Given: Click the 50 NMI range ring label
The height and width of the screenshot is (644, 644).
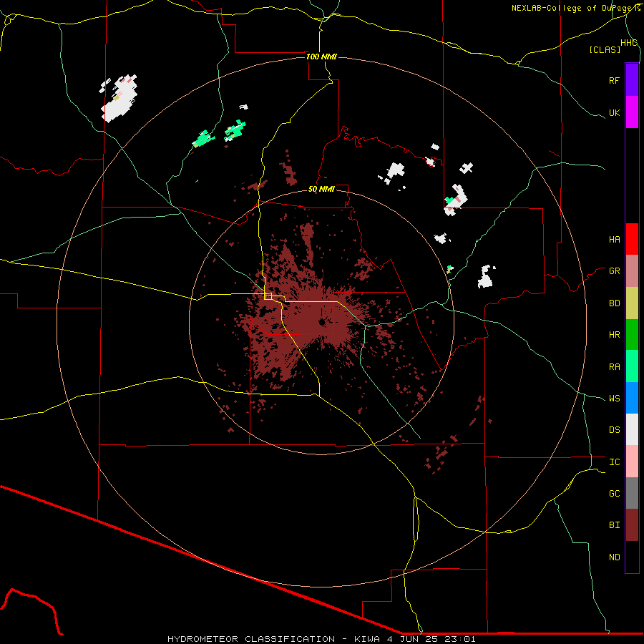Looking at the screenshot, I should [321, 189].
